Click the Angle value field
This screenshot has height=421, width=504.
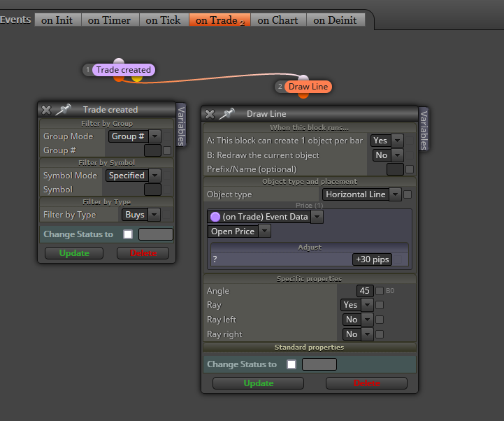[365, 291]
